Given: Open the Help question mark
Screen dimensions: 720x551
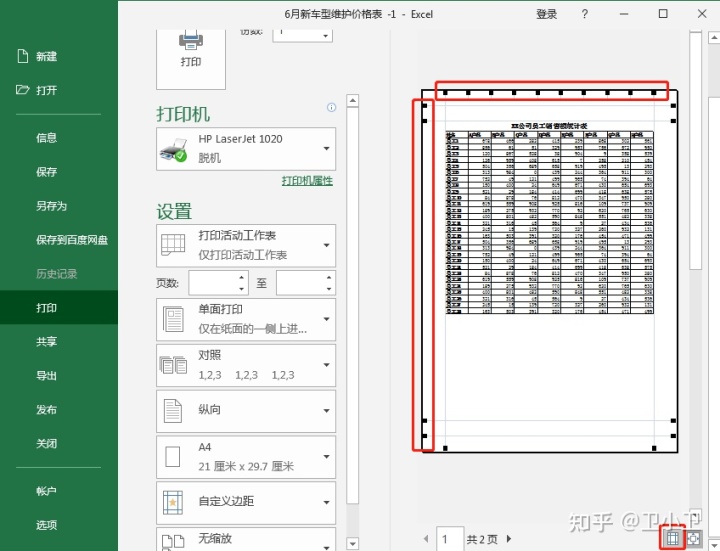Looking at the screenshot, I should 585,14.
